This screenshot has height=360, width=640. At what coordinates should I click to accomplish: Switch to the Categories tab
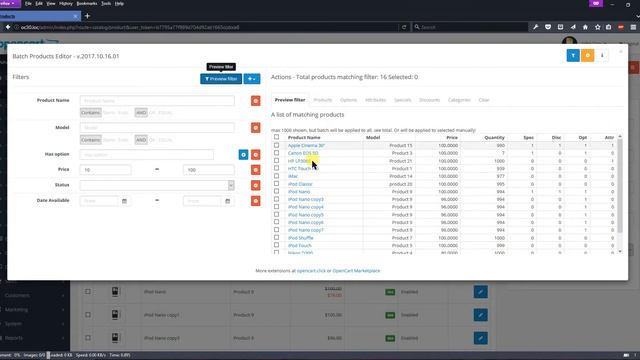pos(459,100)
